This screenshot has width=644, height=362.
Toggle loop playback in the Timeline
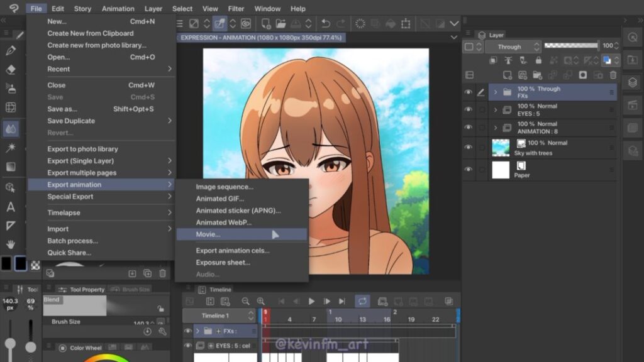click(362, 302)
